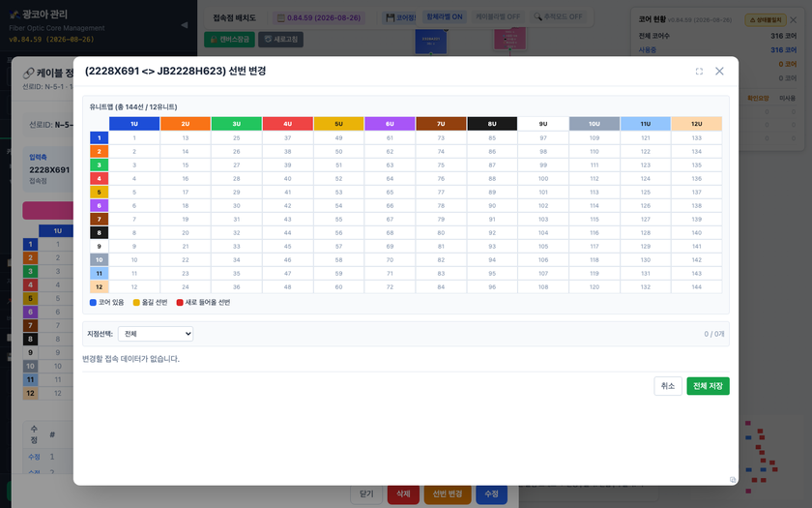Select the 7U brown unit header

(x=441, y=124)
